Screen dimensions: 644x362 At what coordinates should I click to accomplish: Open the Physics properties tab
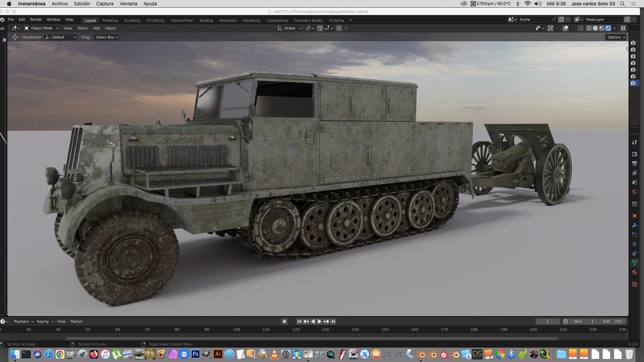click(634, 244)
